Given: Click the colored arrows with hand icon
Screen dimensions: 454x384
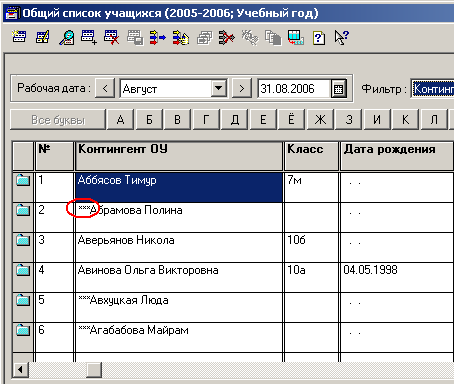Looking at the screenshot, I should 181,37.
